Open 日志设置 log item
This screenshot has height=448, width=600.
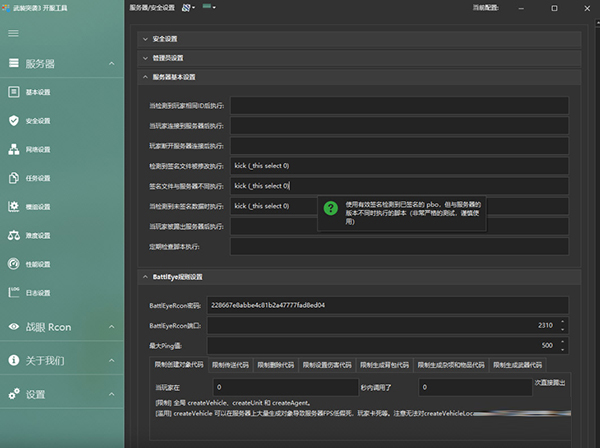37,293
